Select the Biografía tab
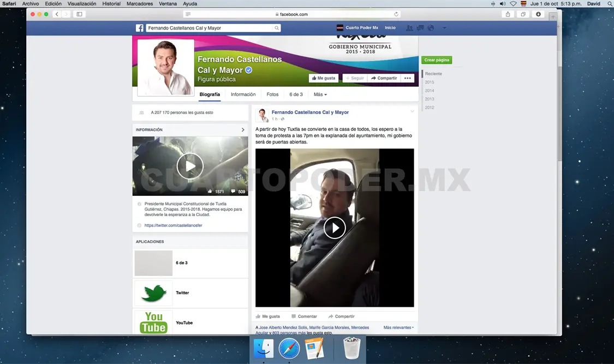 click(x=210, y=94)
